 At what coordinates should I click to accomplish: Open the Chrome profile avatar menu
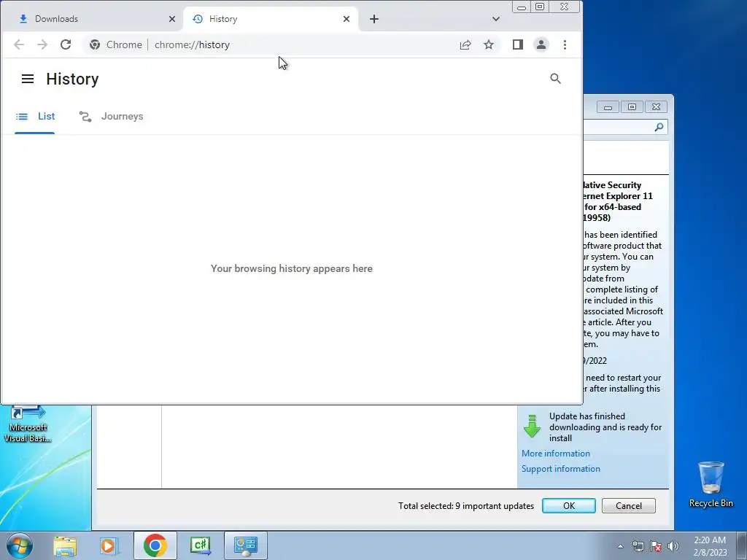[541, 44]
